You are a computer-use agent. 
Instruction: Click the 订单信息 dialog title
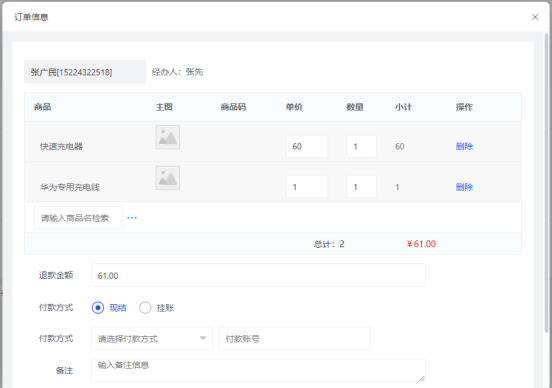click(x=31, y=17)
